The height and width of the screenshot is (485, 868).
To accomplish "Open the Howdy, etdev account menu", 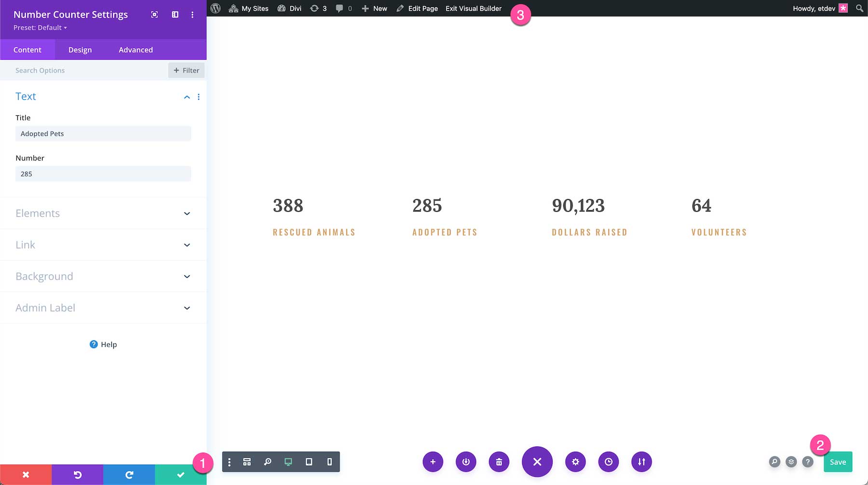I will click(820, 8).
